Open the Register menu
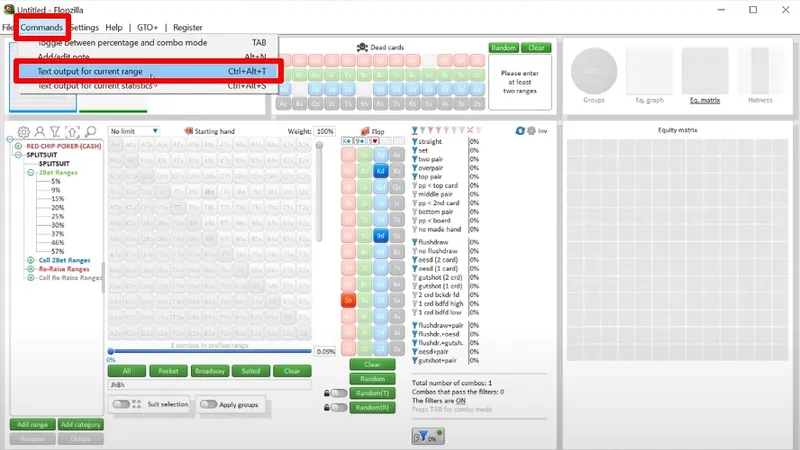 [187, 27]
